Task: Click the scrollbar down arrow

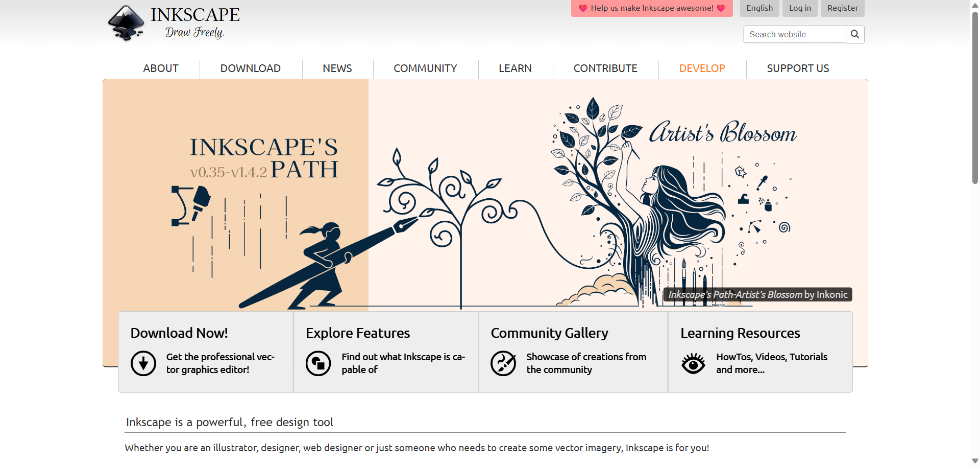Action: (975, 461)
